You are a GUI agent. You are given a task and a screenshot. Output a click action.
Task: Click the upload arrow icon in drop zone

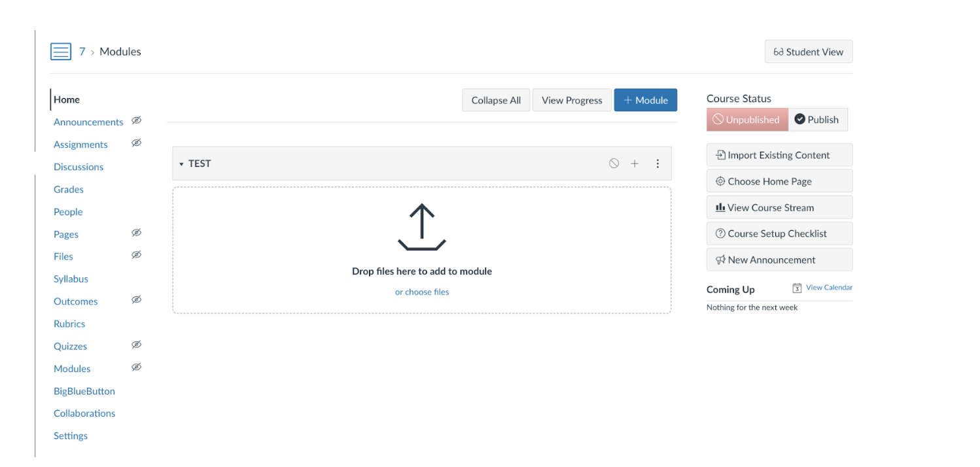pyautogui.click(x=422, y=228)
